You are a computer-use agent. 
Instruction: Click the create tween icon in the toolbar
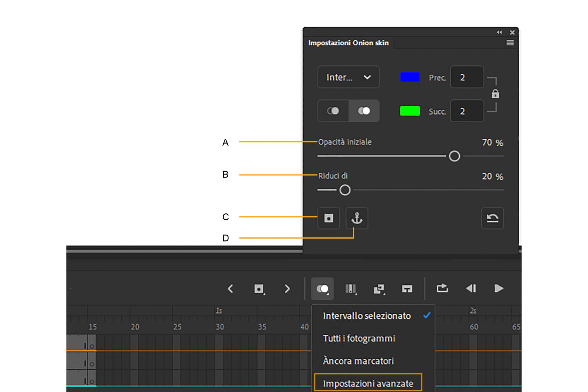coord(379,288)
